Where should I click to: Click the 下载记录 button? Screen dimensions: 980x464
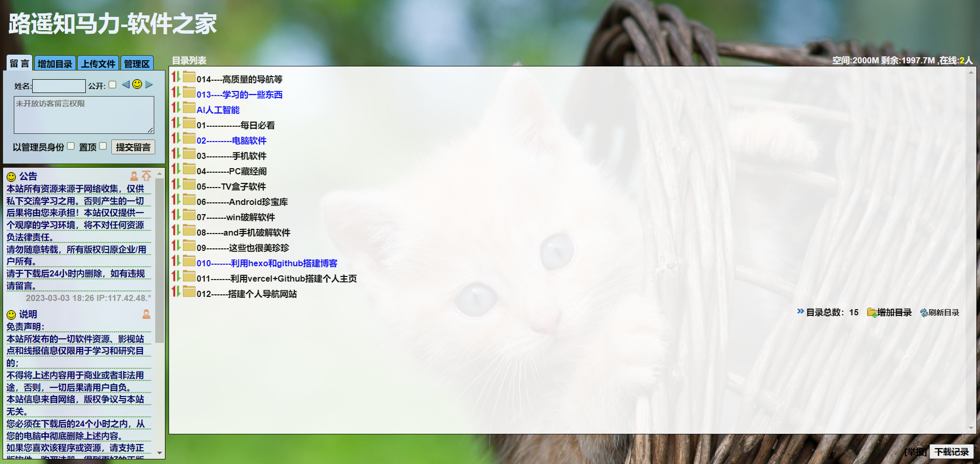point(951,452)
